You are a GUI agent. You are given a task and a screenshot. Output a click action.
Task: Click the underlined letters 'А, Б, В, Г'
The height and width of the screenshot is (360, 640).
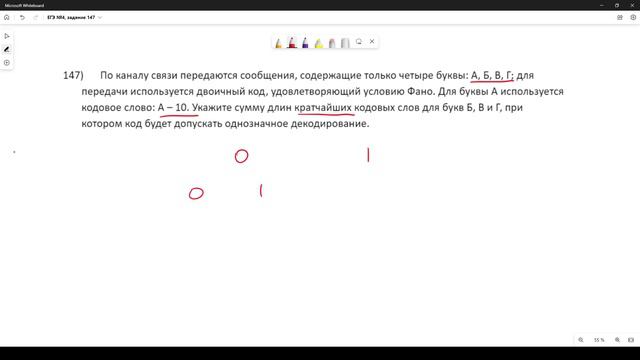tap(491, 76)
